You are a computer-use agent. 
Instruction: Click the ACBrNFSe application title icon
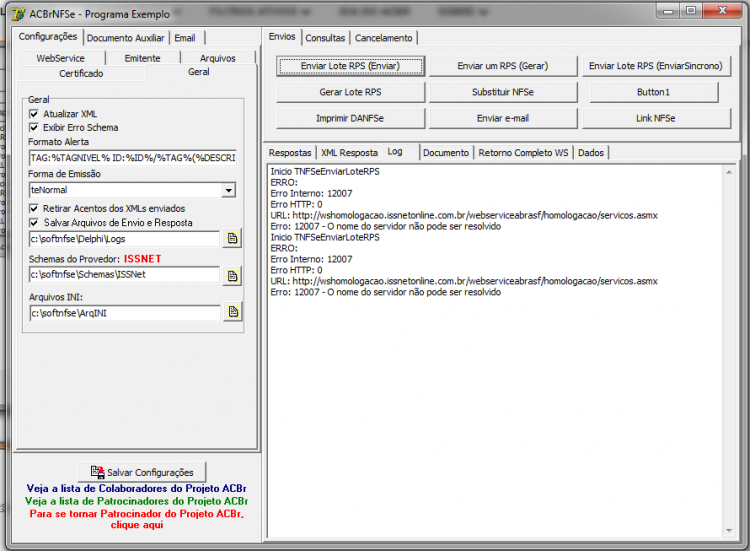18,14
